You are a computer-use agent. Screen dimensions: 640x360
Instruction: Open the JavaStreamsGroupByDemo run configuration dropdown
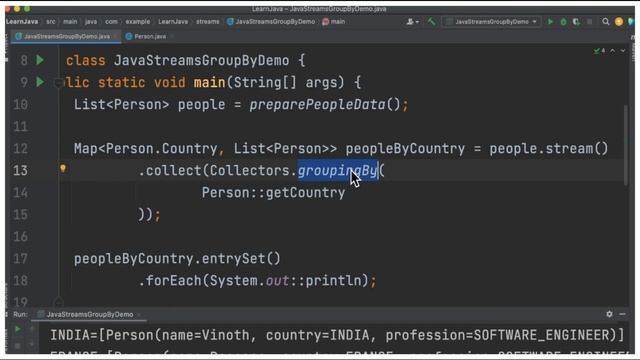coord(492,22)
